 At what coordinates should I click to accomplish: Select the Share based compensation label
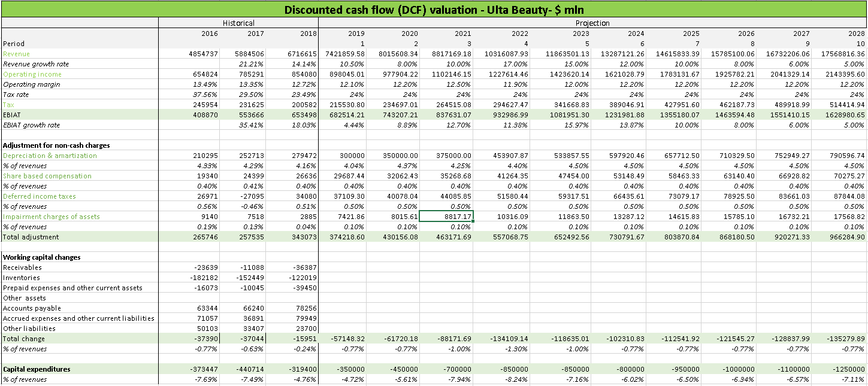pos(45,175)
